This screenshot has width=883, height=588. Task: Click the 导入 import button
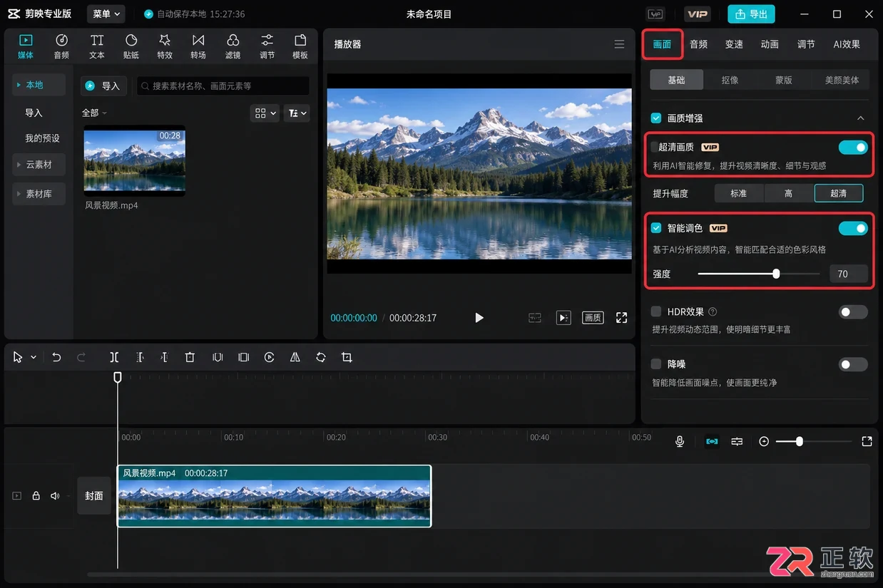[103, 86]
